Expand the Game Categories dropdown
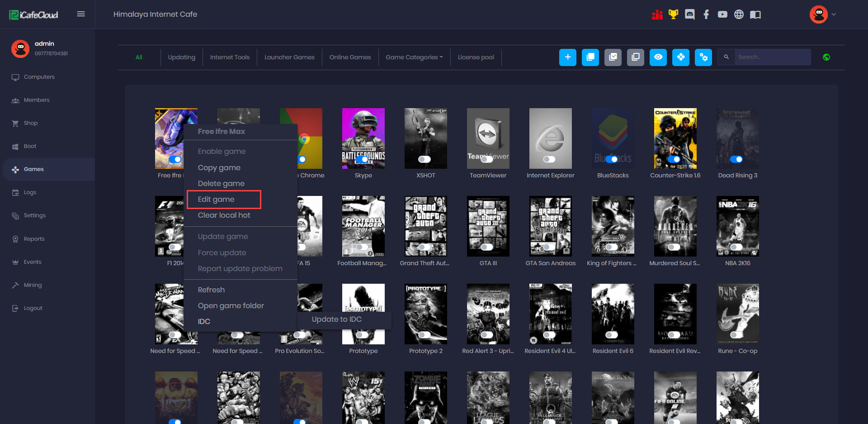The image size is (868, 424). [414, 57]
